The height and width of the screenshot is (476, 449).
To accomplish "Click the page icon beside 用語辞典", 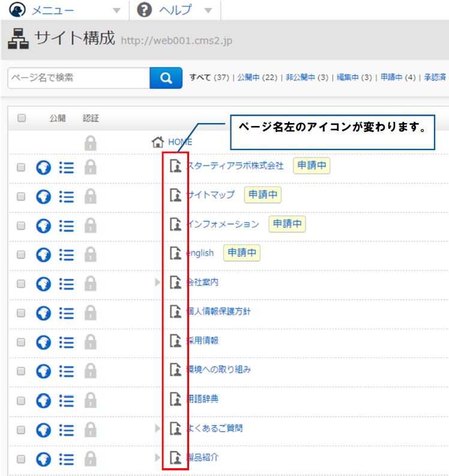I will (175, 399).
